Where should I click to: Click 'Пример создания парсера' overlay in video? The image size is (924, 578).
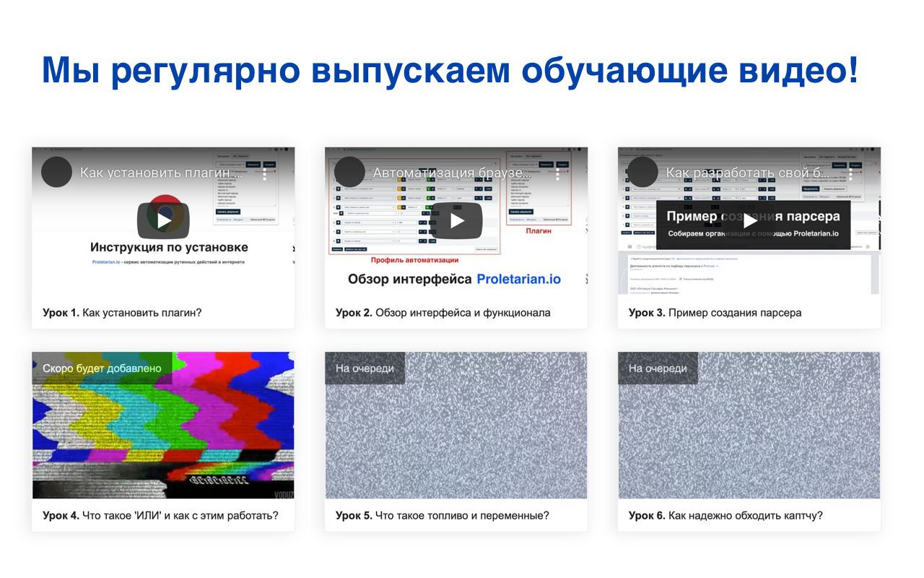[x=753, y=216]
